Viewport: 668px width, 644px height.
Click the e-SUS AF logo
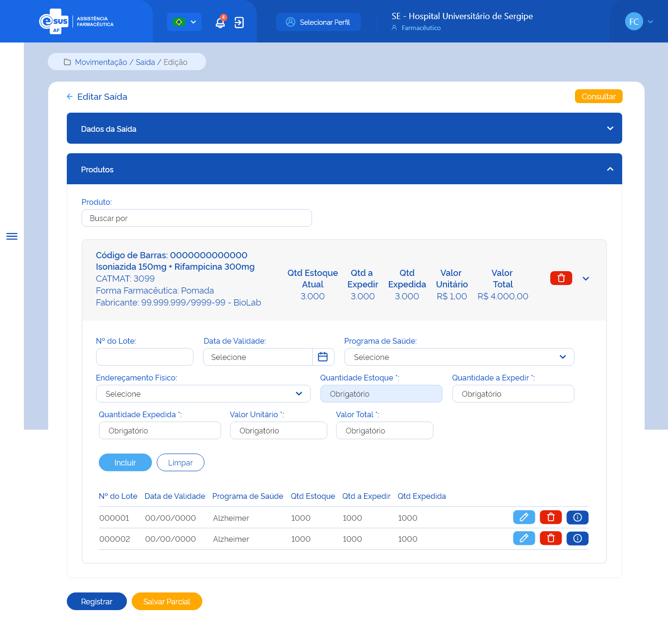76,21
